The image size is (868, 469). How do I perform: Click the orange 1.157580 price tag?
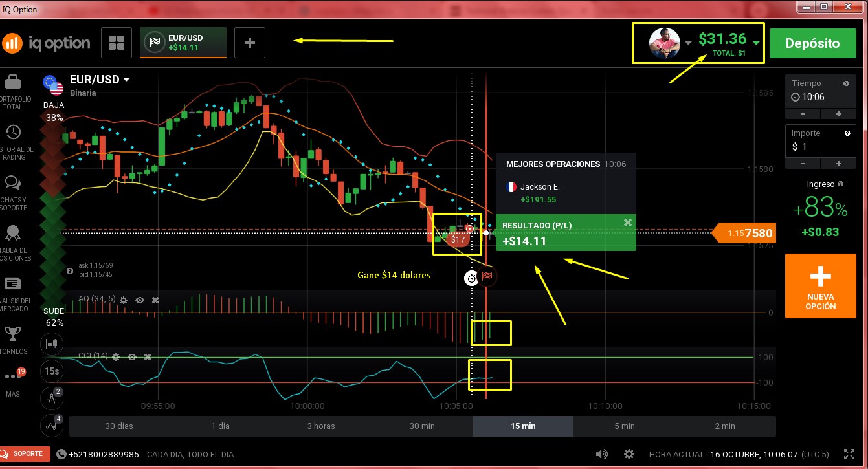click(743, 233)
